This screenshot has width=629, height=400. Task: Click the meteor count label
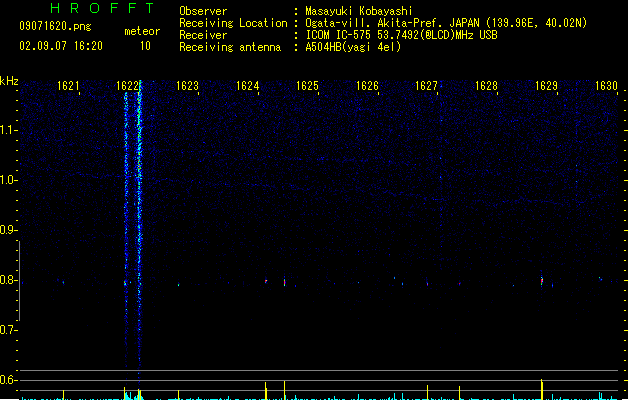point(142,31)
